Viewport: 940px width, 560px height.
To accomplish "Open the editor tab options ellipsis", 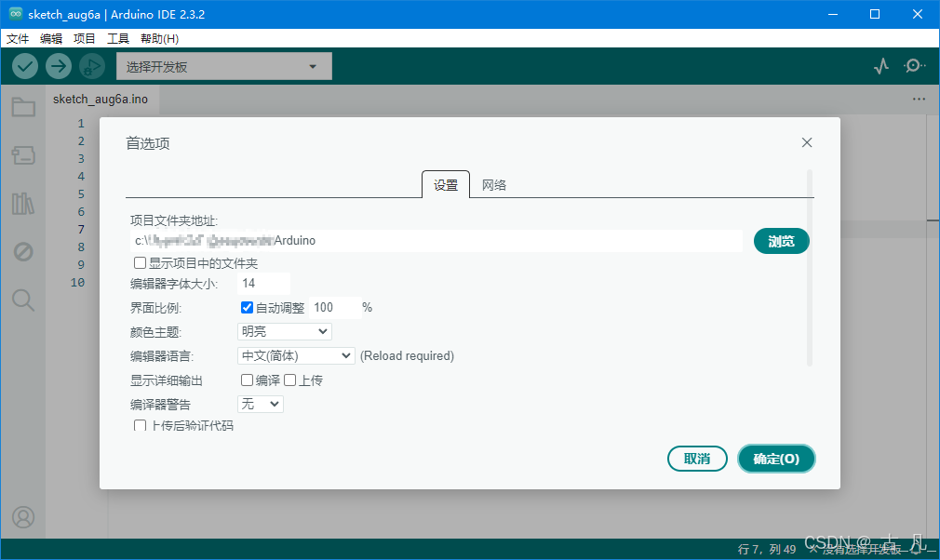I will (x=919, y=99).
